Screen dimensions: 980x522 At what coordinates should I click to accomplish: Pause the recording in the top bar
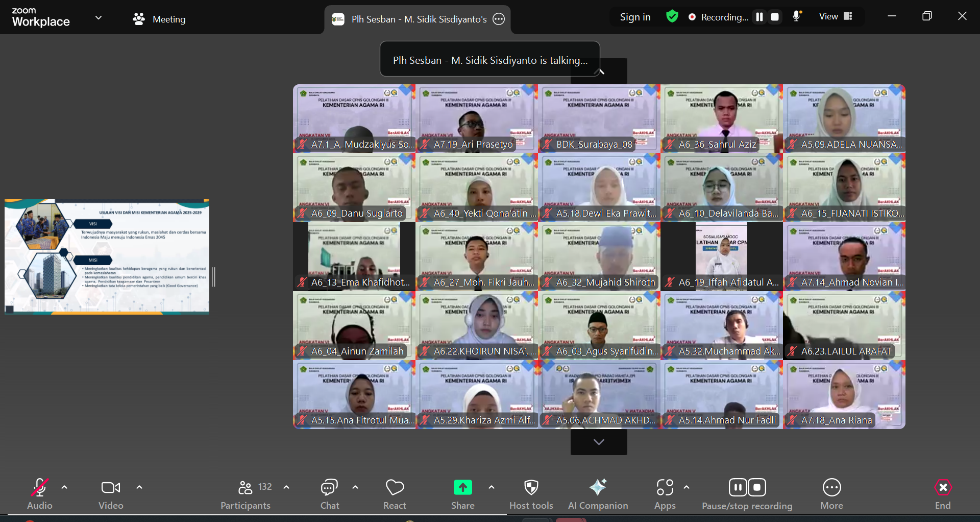(x=759, y=17)
